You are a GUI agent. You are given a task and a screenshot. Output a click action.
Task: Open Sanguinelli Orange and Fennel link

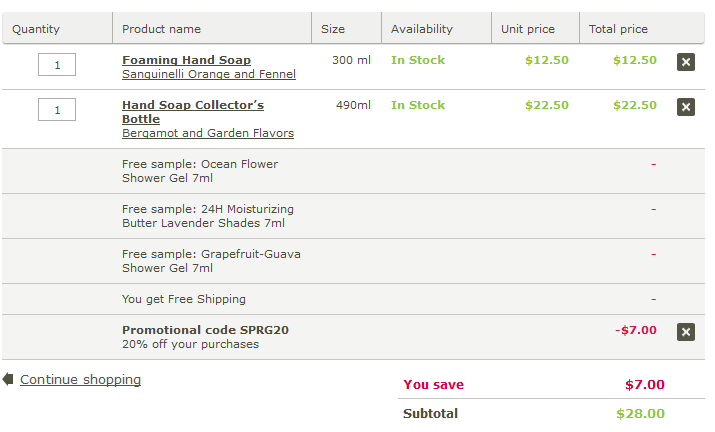click(x=209, y=74)
